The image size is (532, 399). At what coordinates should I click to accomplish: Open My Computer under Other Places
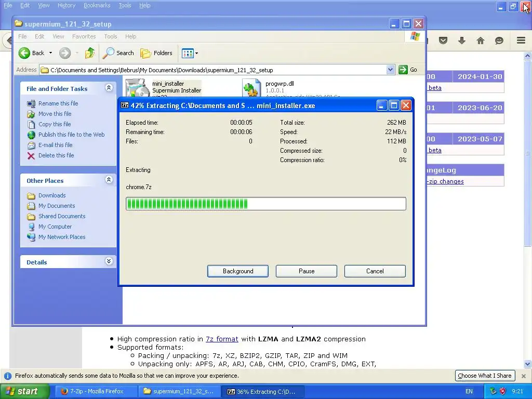point(55,227)
